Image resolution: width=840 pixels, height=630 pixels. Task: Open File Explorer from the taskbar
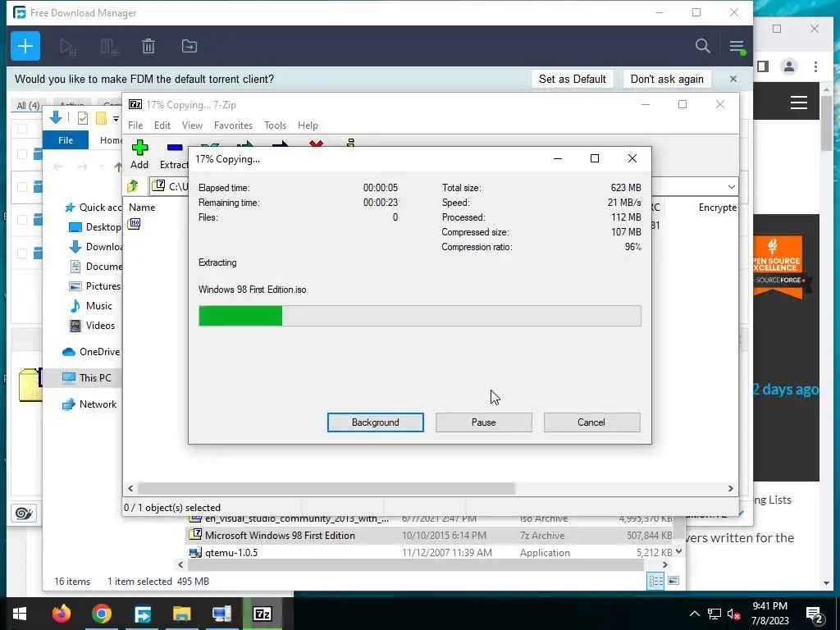coord(181,614)
